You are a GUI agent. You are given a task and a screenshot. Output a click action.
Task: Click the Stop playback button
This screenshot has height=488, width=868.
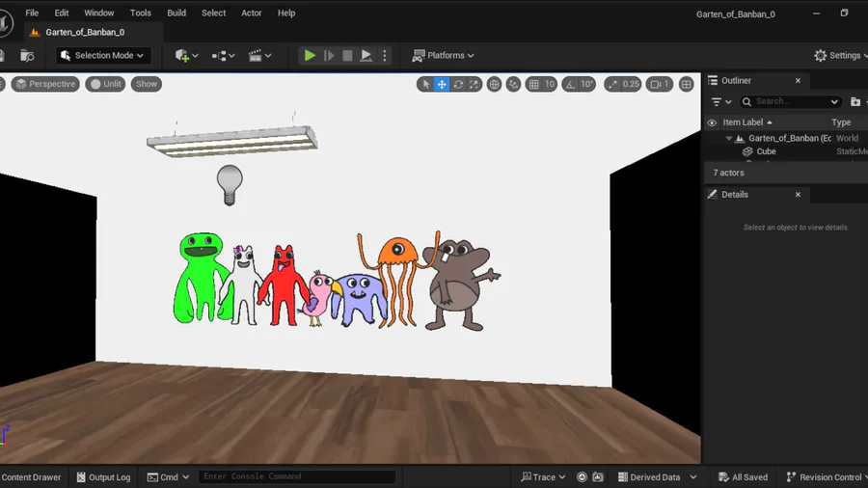tap(347, 55)
